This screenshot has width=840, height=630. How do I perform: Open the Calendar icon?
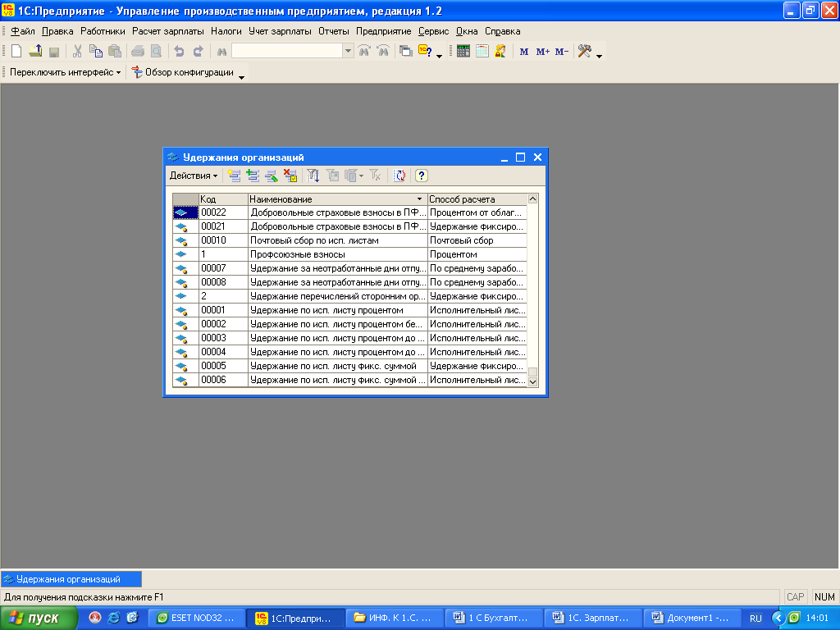click(x=482, y=52)
